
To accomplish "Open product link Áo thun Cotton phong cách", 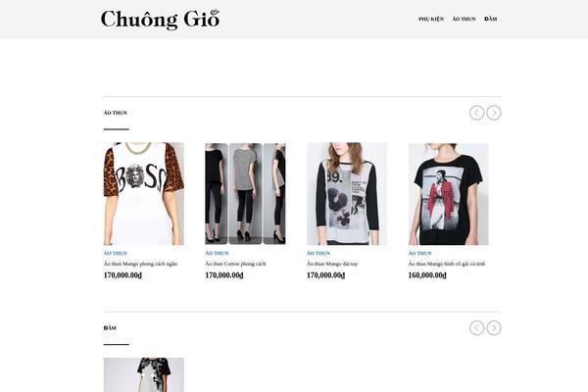I will pyautogui.click(x=235, y=264).
